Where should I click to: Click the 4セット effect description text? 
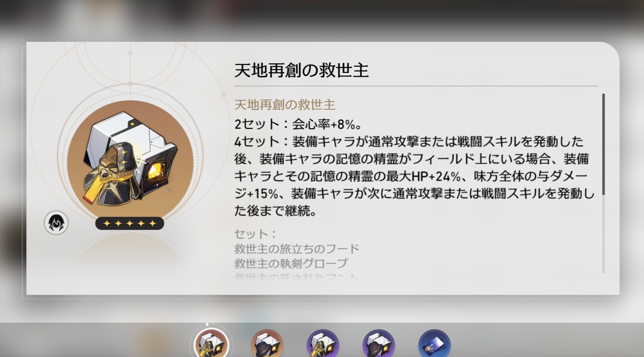pyautogui.click(x=414, y=176)
